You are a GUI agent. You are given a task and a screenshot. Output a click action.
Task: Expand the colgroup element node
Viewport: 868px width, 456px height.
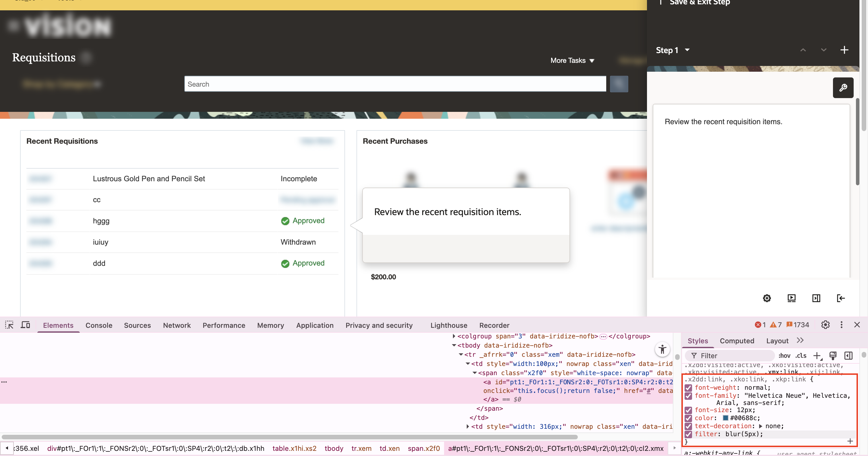click(454, 336)
